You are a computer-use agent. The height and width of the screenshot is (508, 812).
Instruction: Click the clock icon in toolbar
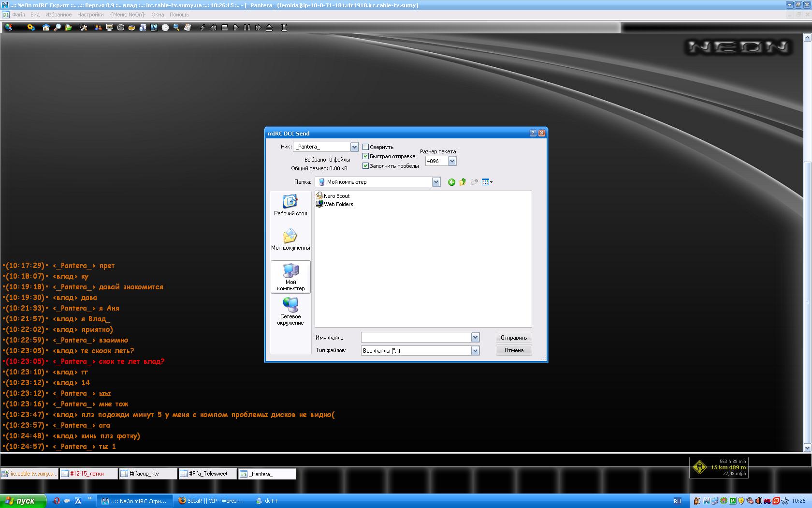[x=165, y=28]
